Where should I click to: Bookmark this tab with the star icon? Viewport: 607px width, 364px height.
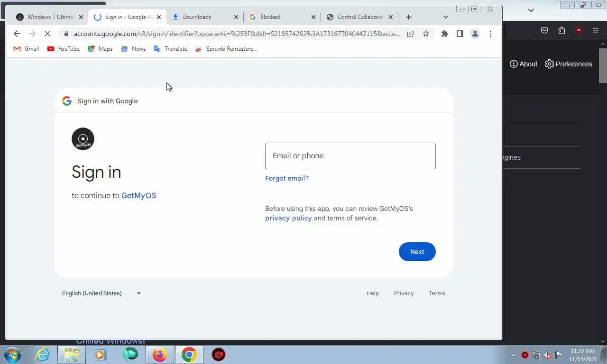[x=426, y=34]
